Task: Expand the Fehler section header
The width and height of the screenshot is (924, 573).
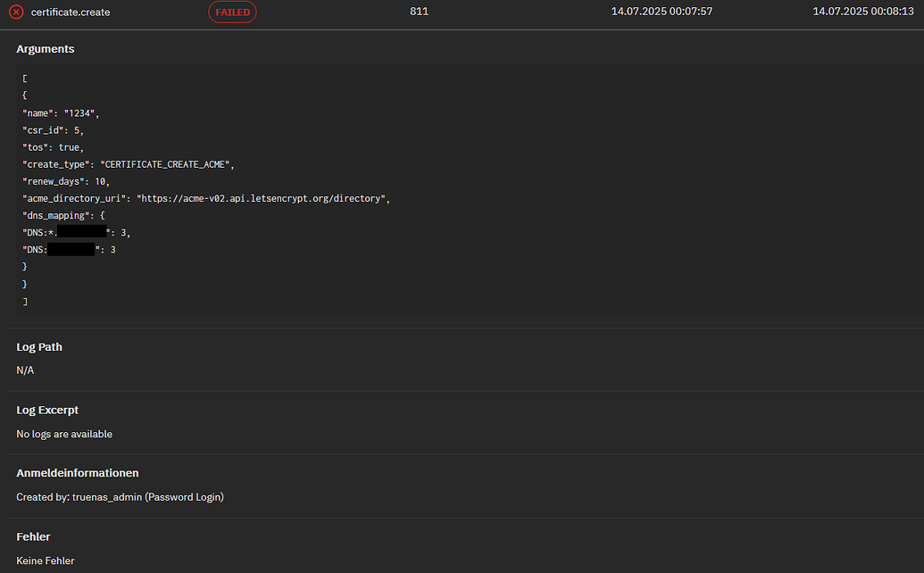Action: pyautogui.click(x=33, y=536)
